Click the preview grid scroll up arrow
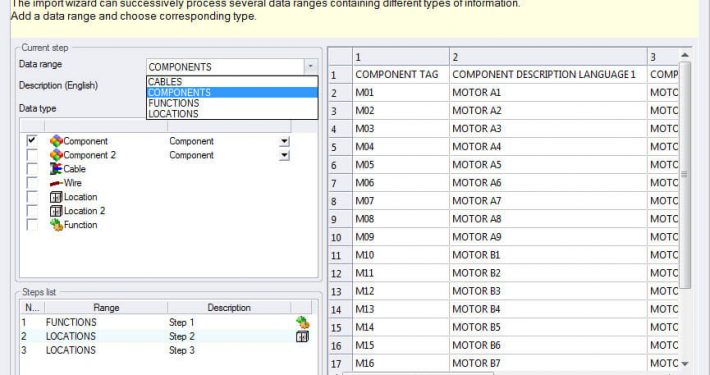Image resolution: width=710 pixels, height=375 pixels. (685, 55)
